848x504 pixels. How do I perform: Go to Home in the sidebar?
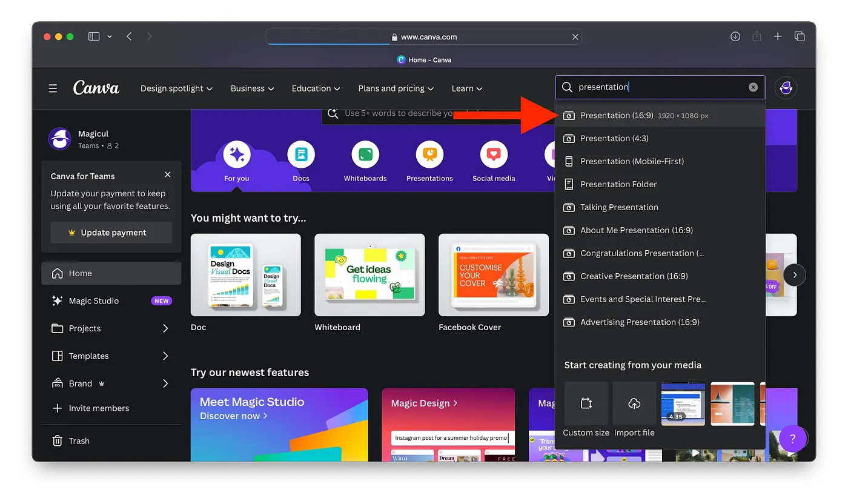[x=111, y=273]
